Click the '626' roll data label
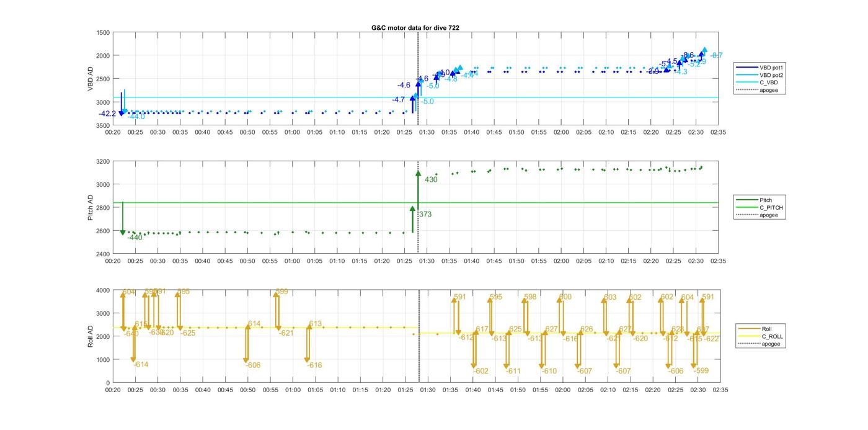The image size is (868, 430). click(587, 329)
